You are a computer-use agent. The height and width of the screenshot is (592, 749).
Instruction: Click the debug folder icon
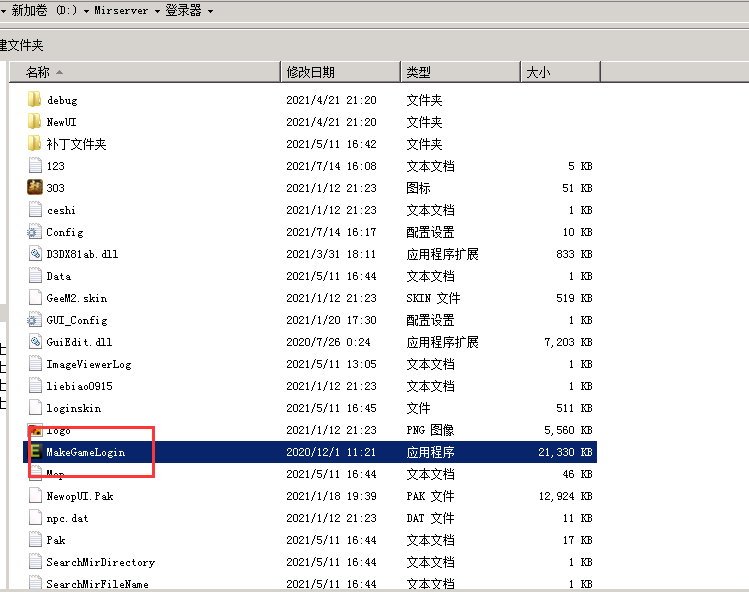(35, 100)
